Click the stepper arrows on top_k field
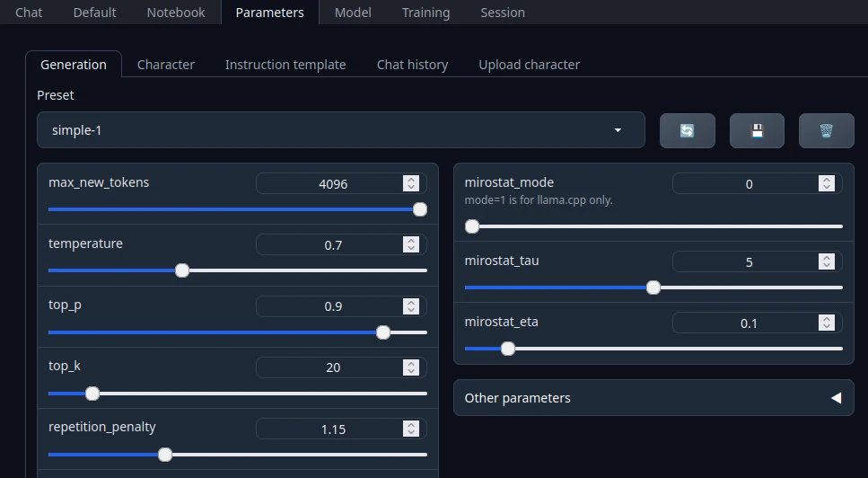 (x=411, y=367)
